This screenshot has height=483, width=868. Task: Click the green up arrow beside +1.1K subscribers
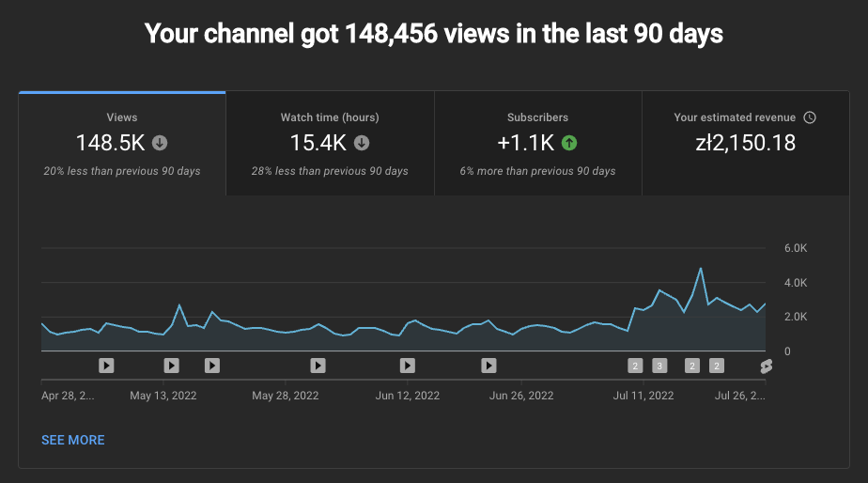568,143
